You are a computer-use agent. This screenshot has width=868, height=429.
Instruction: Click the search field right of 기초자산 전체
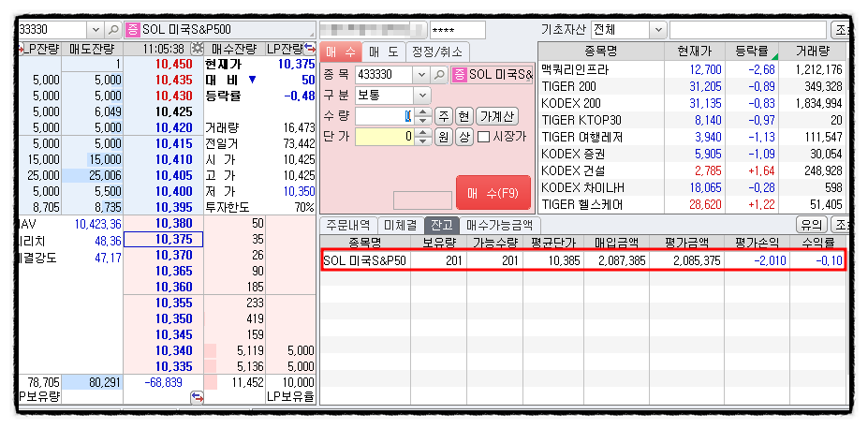[x=747, y=30]
